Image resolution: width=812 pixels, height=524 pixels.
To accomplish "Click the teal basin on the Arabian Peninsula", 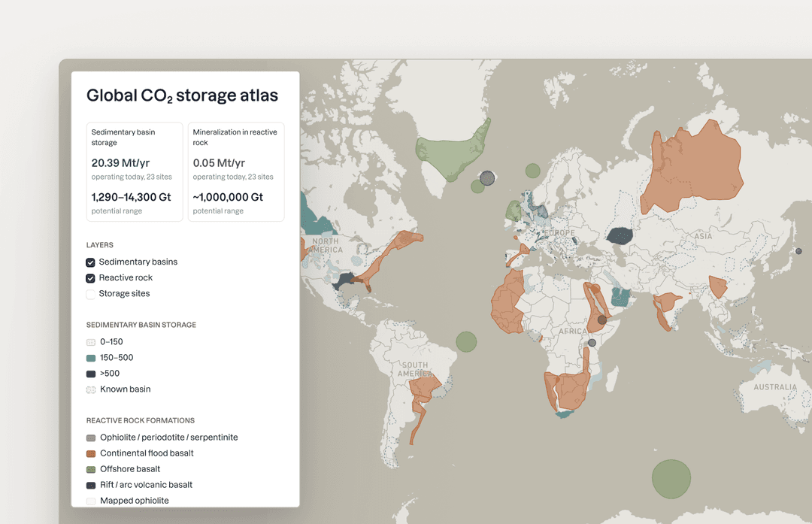I will (x=620, y=297).
